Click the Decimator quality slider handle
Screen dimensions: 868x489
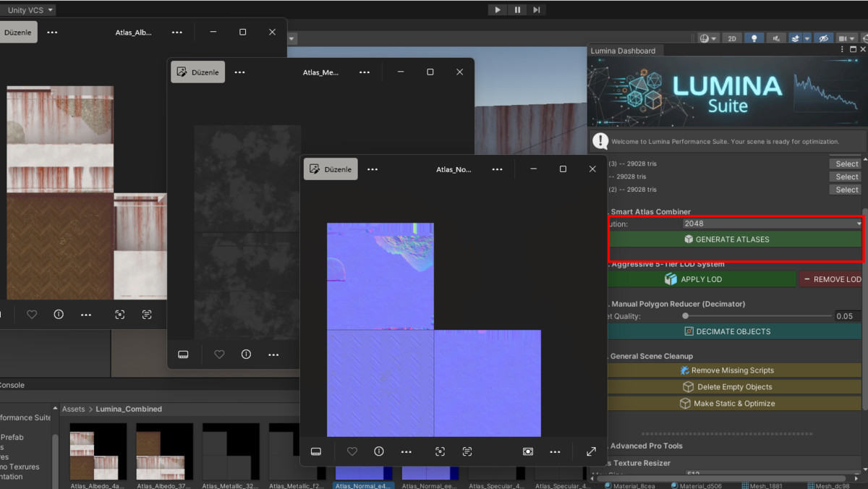pyautogui.click(x=685, y=316)
